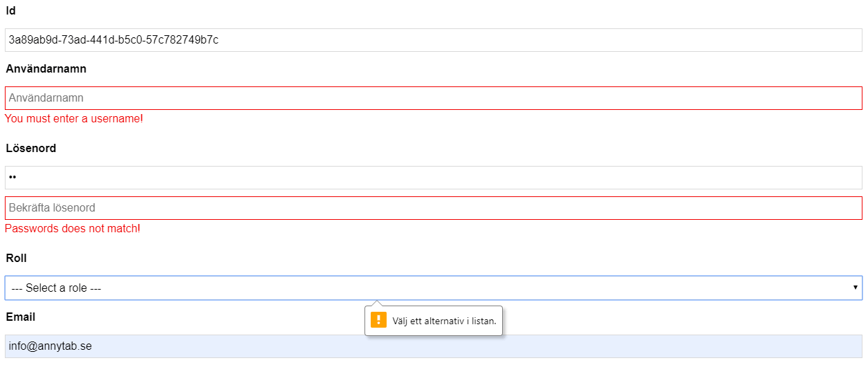Screen dimensions: 868x365
Task: Click the masked password dots
Action: [x=12, y=178]
